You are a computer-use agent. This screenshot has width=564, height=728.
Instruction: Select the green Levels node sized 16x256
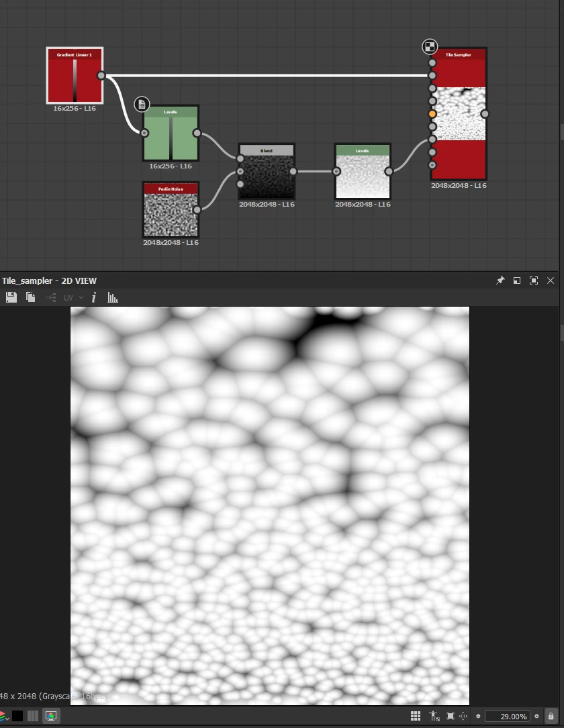coord(171,133)
